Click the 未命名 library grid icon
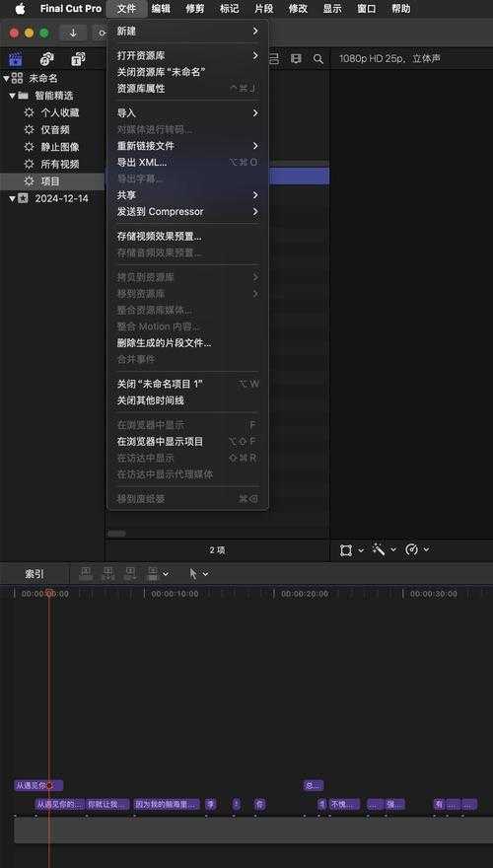Viewport: 493px width, 868px height. 18,78
